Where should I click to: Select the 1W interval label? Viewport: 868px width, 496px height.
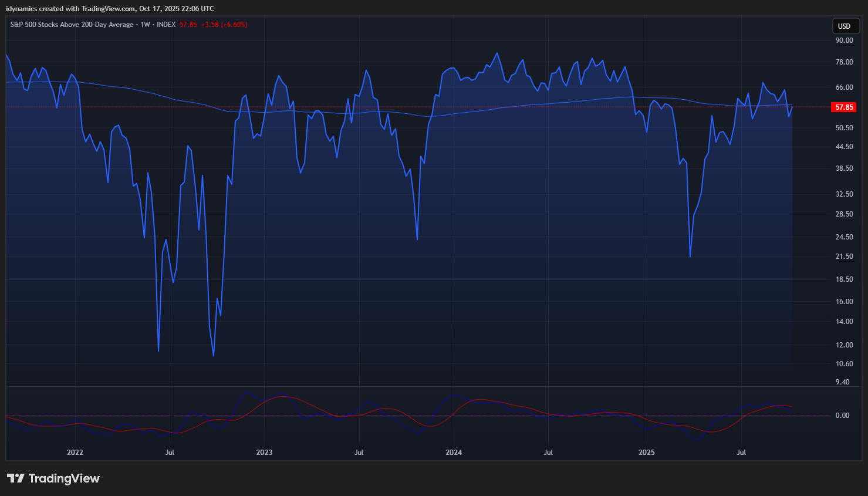145,25
